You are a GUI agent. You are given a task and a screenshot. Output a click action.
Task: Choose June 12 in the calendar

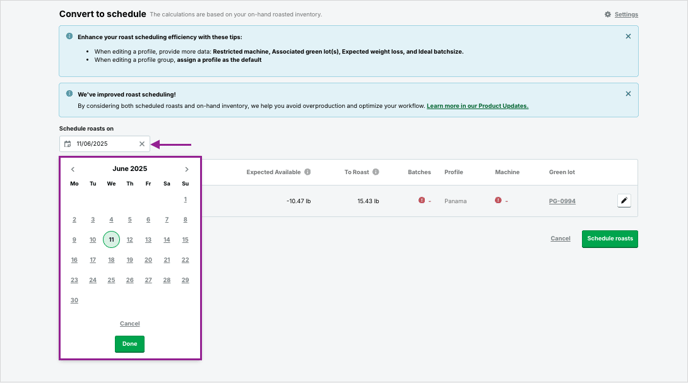(x=130, y=240)
